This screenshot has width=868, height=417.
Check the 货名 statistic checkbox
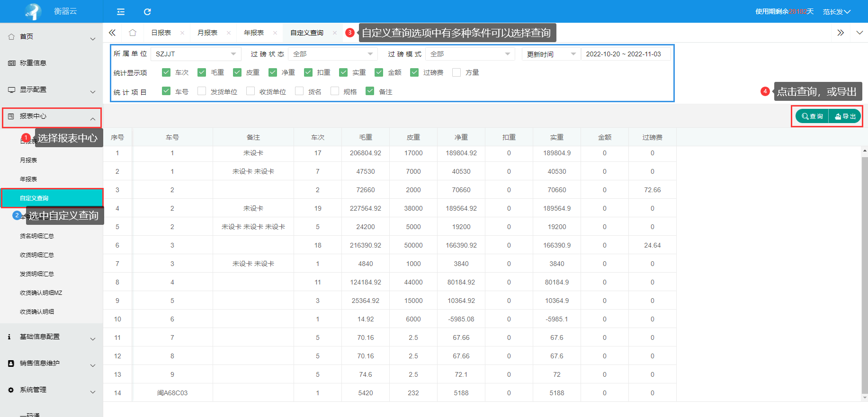click(299, 91)
